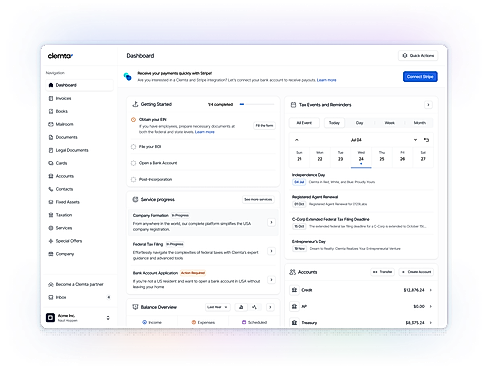Open Legal Documents icon in sidebar

51,150
